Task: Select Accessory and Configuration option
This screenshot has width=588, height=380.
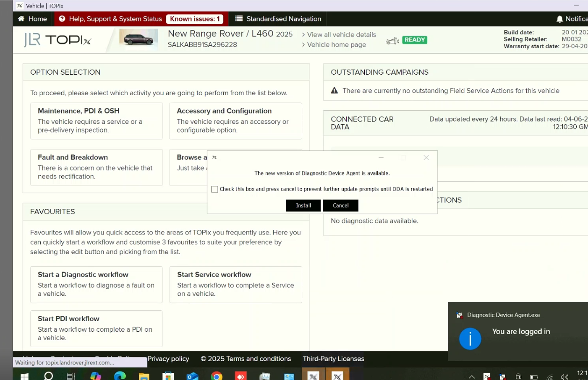Action: [x=235, y=121]
